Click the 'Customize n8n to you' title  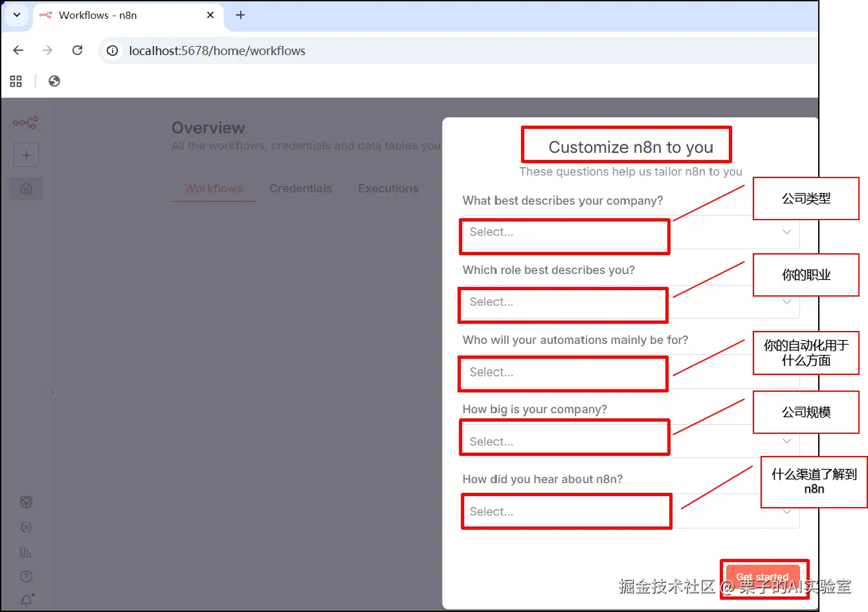tap(630, 147)
